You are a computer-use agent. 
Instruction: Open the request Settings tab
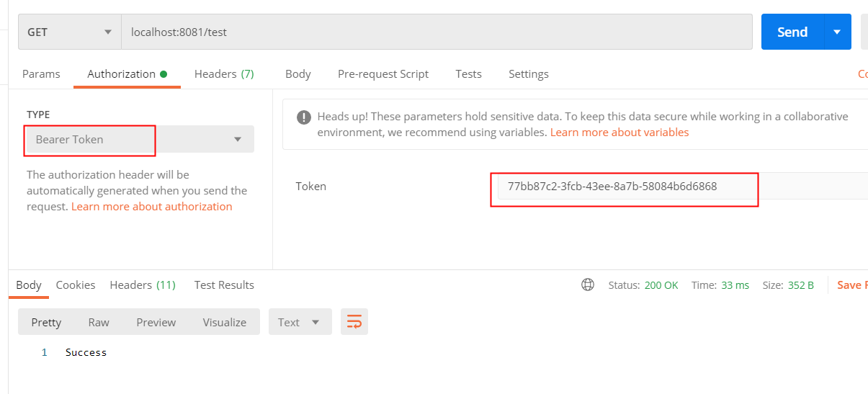pyautogui.click(x=529, y=73)
